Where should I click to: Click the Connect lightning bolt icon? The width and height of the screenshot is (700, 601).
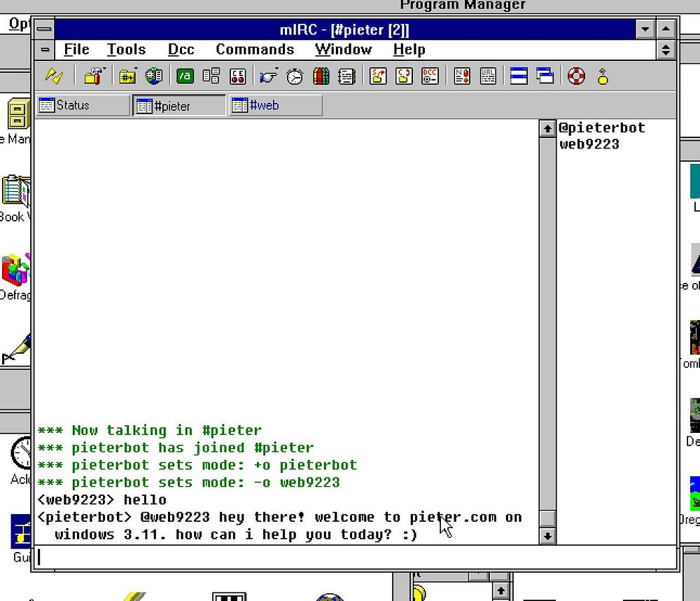coord(54,76)
